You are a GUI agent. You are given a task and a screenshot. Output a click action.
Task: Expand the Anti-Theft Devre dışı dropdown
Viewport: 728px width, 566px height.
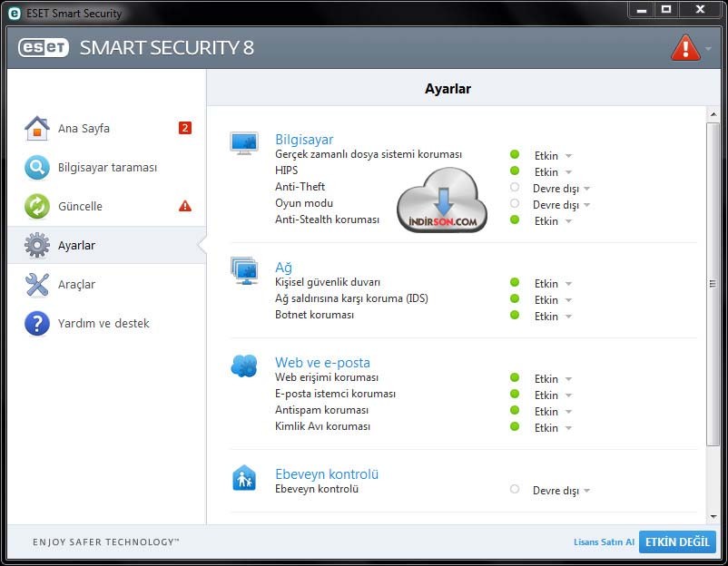[x=561, y=189]
